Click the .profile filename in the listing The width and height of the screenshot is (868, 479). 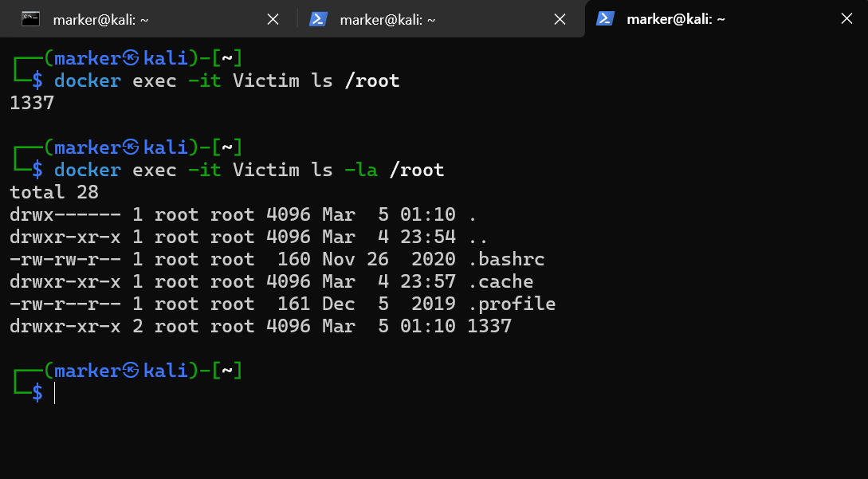[x=512, y=304]
